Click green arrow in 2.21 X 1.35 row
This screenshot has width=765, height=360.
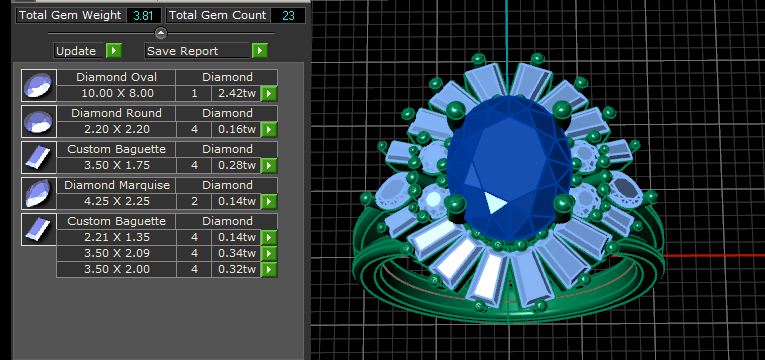[269, 238]
